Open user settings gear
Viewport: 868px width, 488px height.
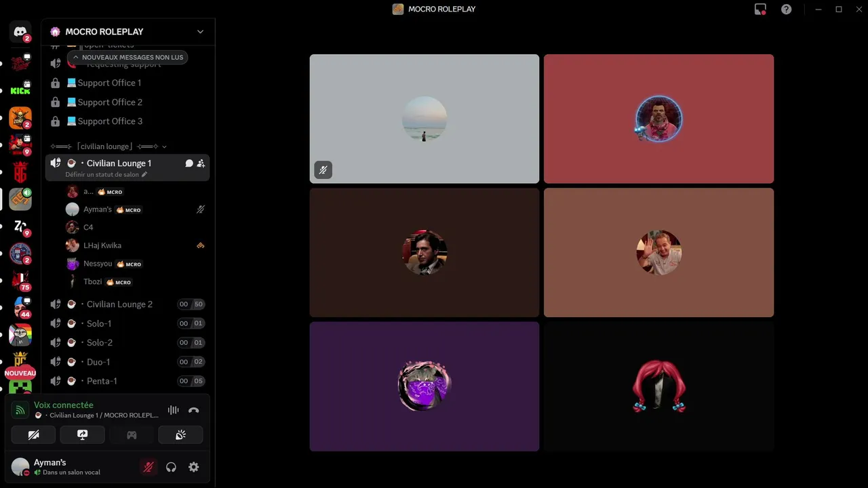(194, 467)
